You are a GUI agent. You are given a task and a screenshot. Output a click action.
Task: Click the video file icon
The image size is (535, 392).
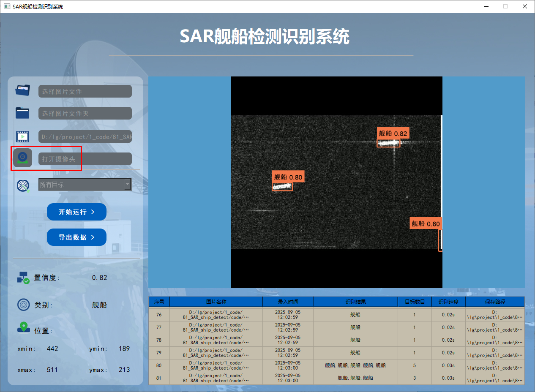23,136
